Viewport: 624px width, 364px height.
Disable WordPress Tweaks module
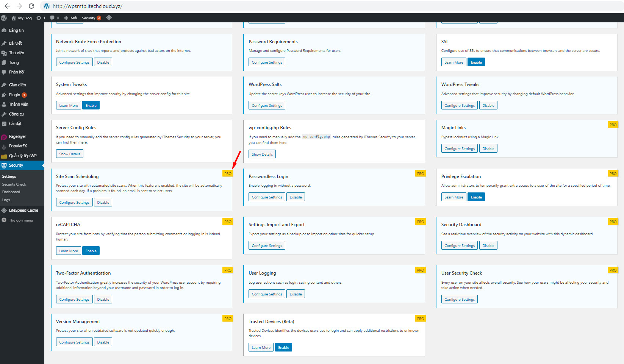point(488,105)
